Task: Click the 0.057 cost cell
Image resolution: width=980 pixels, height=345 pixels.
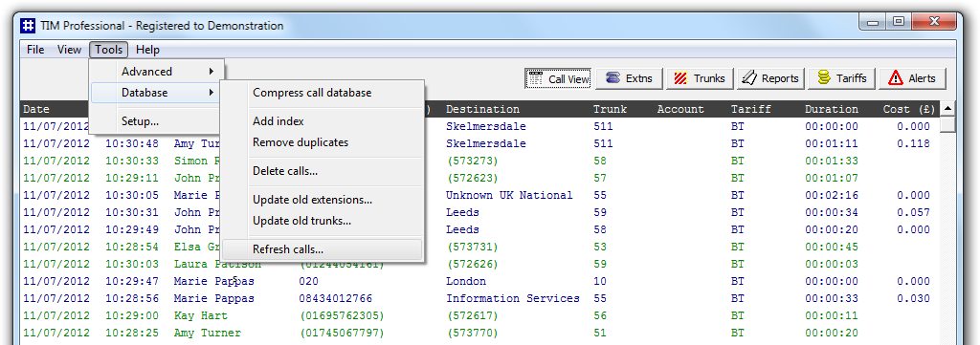Action: tap(913, 212)
